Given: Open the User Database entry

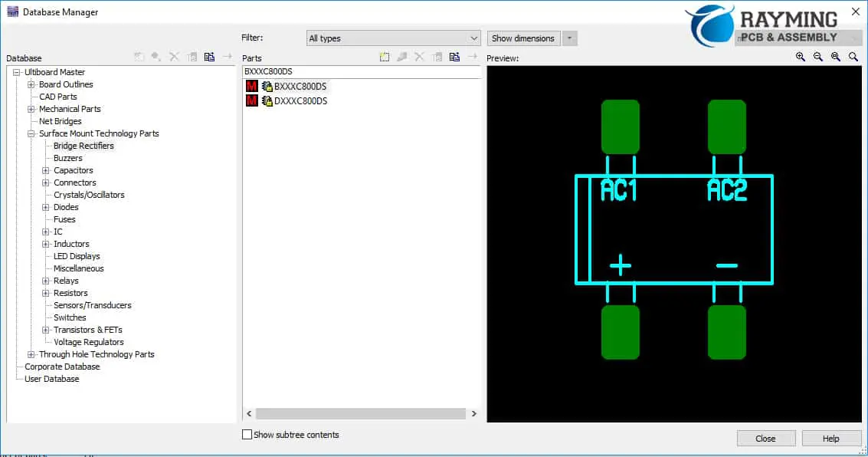Looking at the screenshot, I should 52,379.
